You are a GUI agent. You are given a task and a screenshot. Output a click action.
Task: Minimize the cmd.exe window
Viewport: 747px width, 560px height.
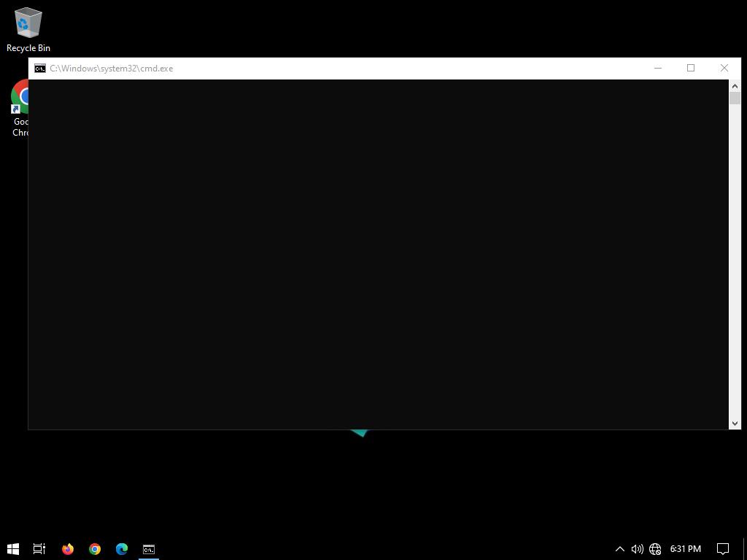click(657, 68)
